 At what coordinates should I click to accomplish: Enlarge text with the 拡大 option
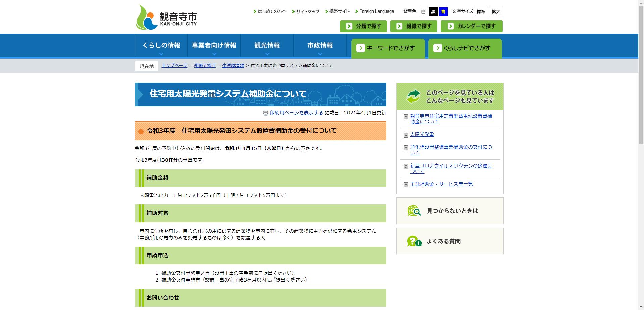(496, 12)
